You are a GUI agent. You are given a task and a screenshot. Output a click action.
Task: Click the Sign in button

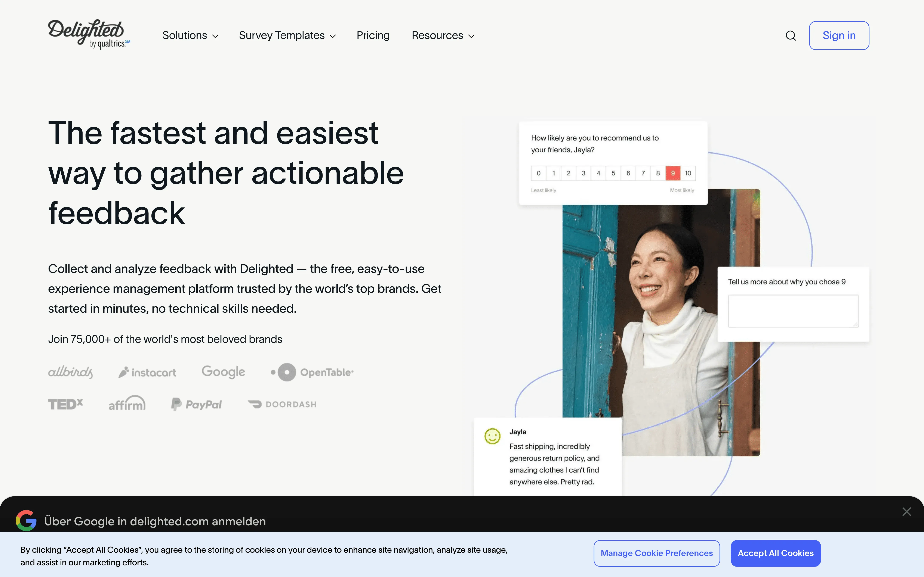tap(838, 35)
